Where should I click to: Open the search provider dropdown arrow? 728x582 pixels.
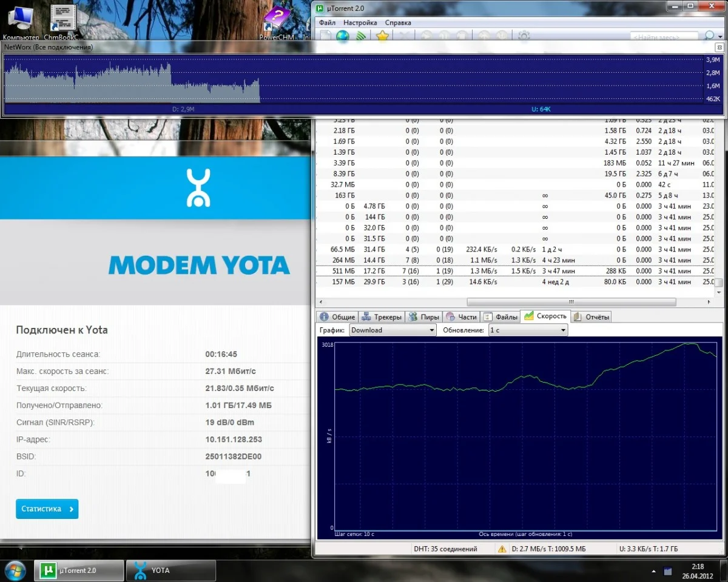(x=720, y=37)
